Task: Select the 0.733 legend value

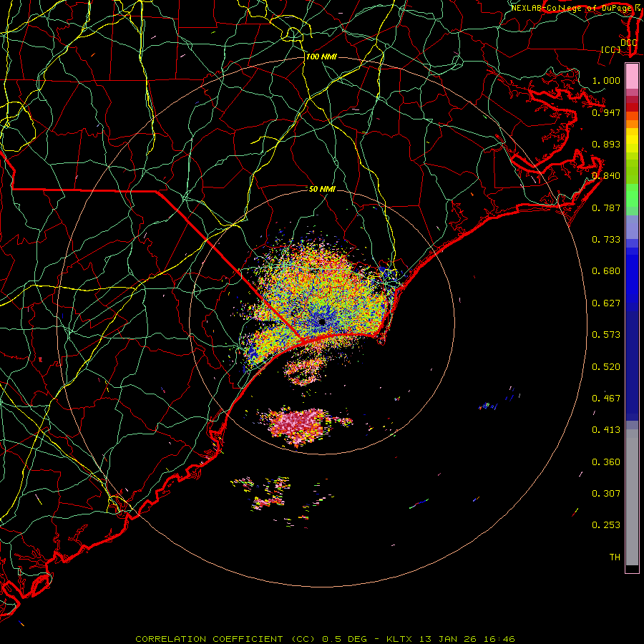Action: [606, 240]
